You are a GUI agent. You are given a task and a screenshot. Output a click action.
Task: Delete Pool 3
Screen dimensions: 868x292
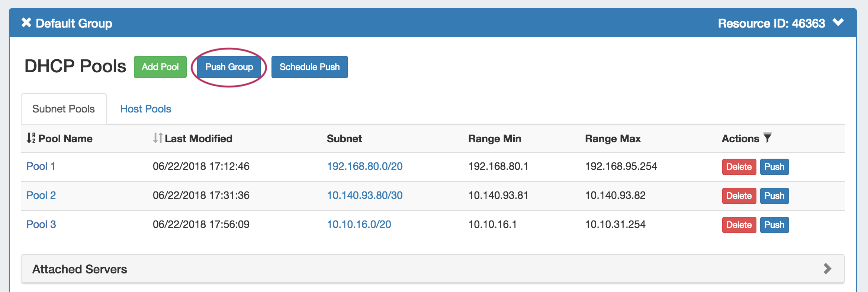(739, 225)
